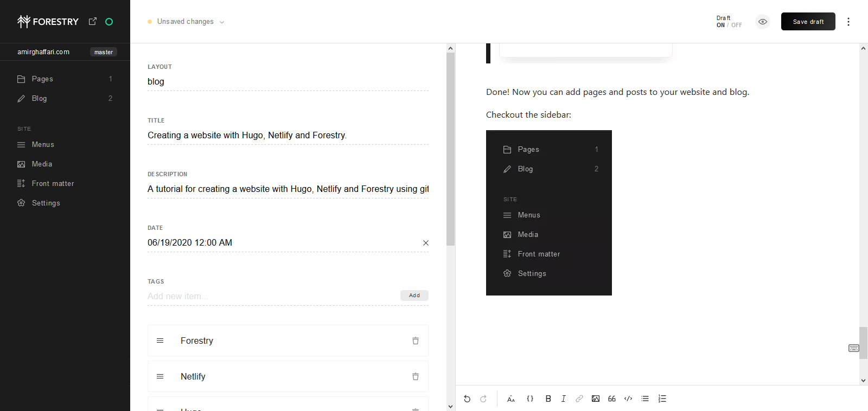Open the Blog section in the sidebar
The height and width of the screenshot is (411, 868).
65,98
